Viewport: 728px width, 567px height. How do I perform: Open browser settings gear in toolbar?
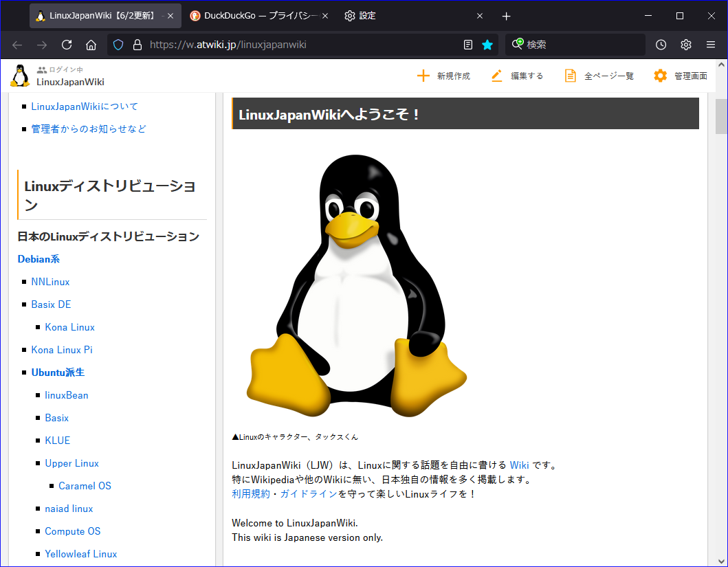point(686,45)
